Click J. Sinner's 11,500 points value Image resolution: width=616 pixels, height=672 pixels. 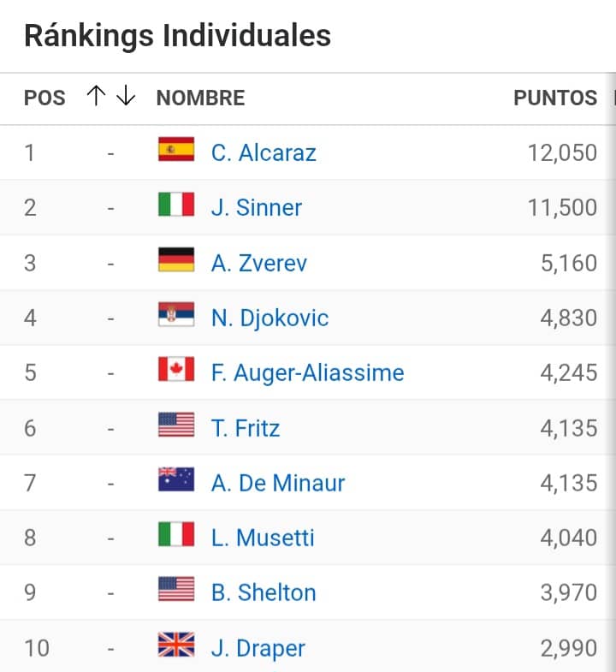(x=562, y=207)
